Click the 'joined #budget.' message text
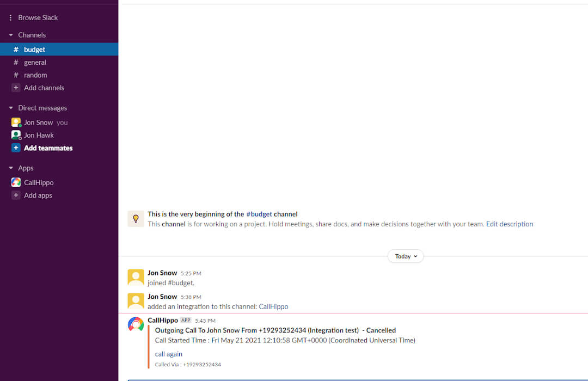Screen dimensions: 588x381 tap(171, 283)
